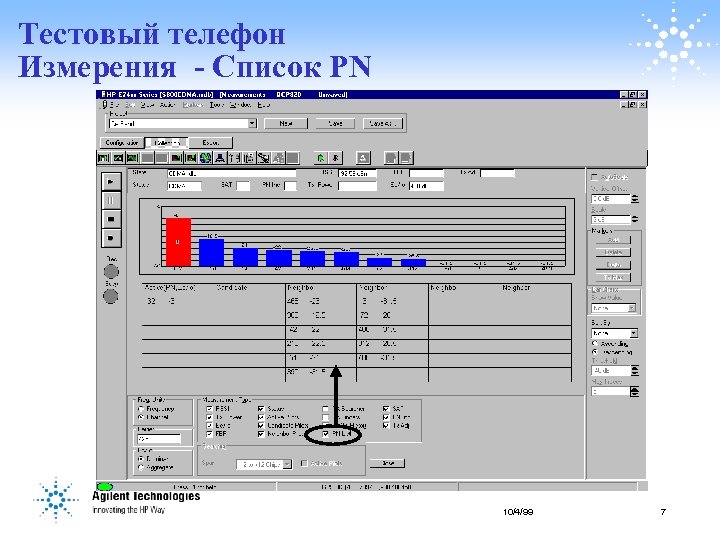Switch to the Collection tab
The width and height of the screenshot is (720, 540).
tap(167, 143)
